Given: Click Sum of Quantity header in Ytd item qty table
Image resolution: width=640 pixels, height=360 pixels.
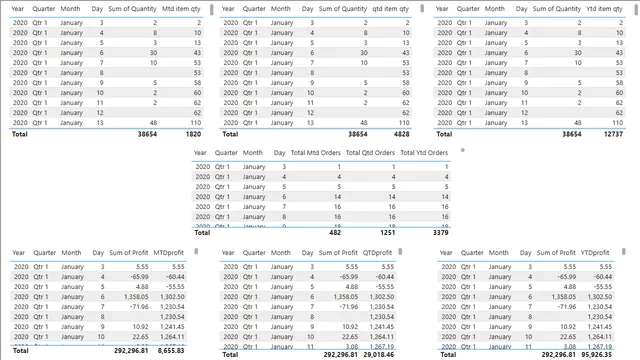Looking at the screenshot, I should coord(557,9).
